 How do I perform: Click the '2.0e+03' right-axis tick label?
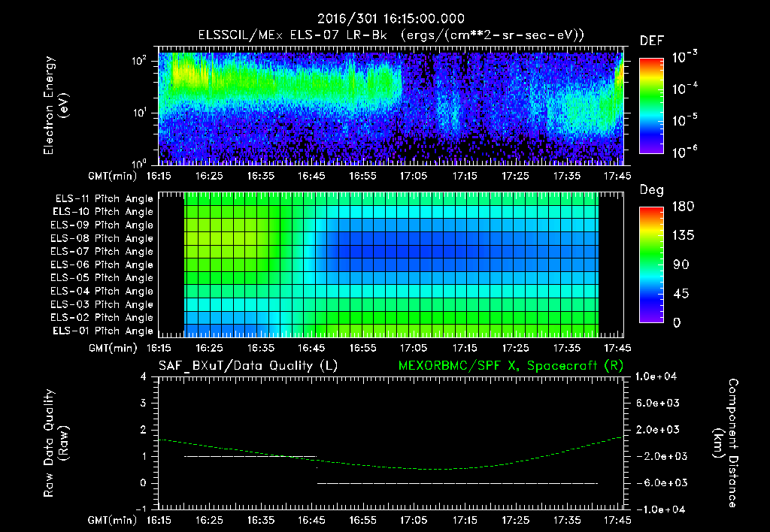click(657, 430)
